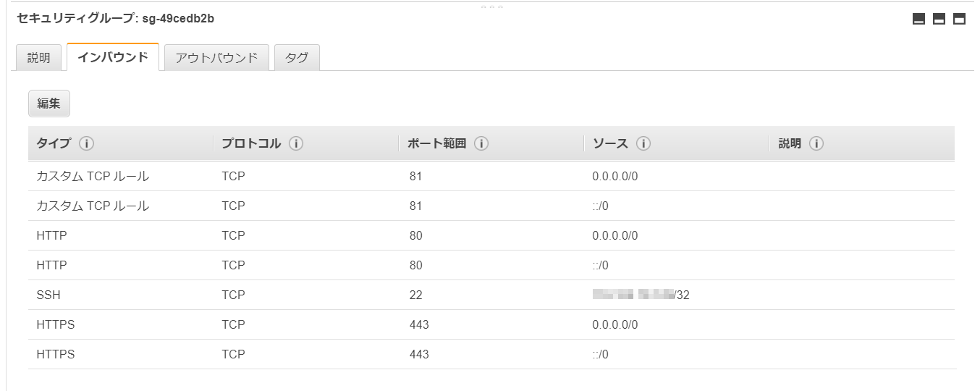980x391 pixels.
Task: Switch to the 説明 tab
Action: pyautogui.click(x=39, y=58)
